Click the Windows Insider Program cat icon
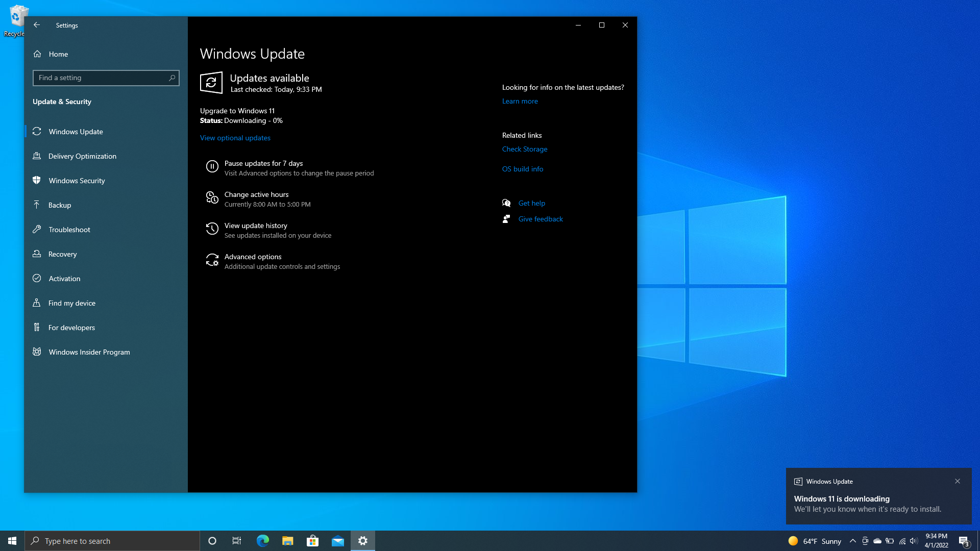This screenshot has height=551, width=980. [37, 352]
